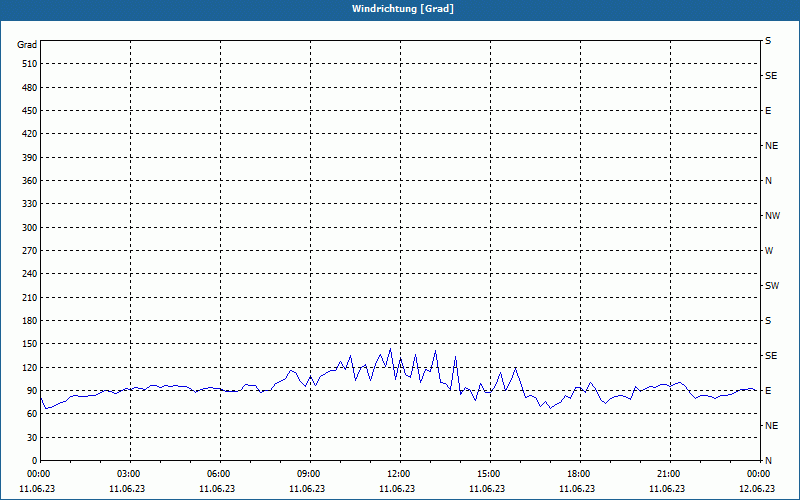Image resolution: width=800 pixels, height=500 pixels.
Task: Click the "15:00" time axis label
Action: pos(490,474)
